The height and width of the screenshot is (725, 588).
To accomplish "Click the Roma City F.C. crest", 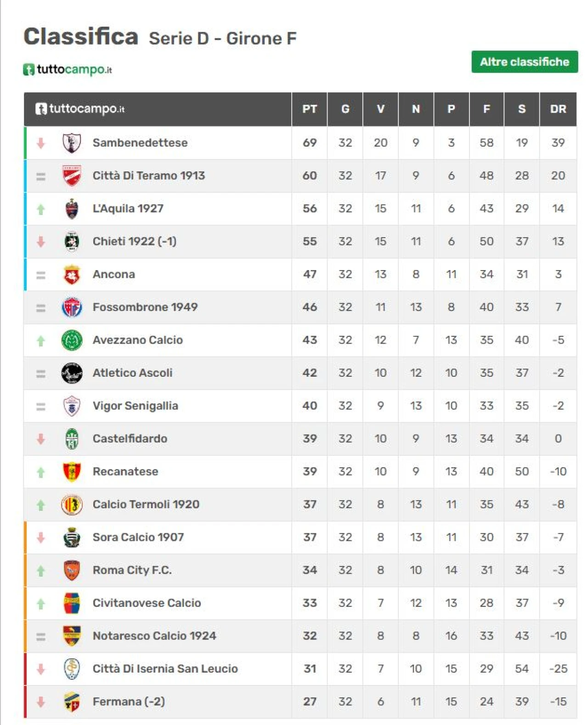I will pyautogui.click(x=72, y=571).
